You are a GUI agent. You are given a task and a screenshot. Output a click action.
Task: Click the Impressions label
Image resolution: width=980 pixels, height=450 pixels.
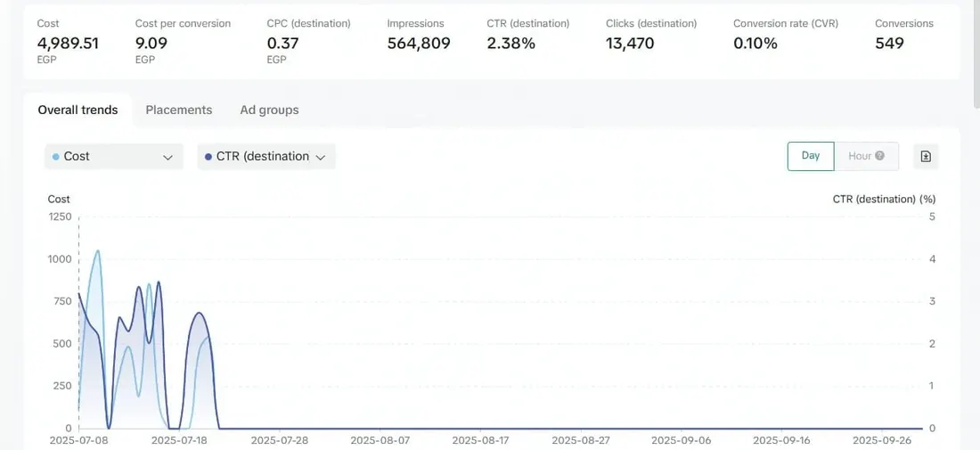[416, 24]
